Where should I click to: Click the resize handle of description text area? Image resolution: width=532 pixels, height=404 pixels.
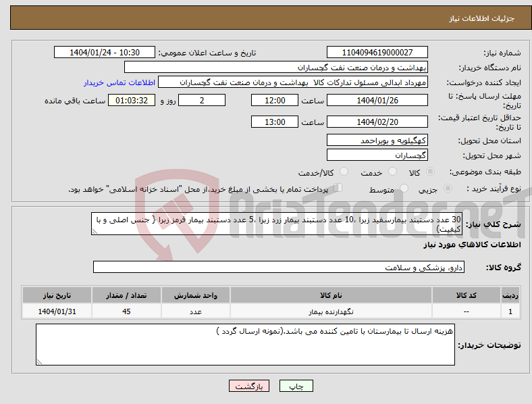coord(95,232)
